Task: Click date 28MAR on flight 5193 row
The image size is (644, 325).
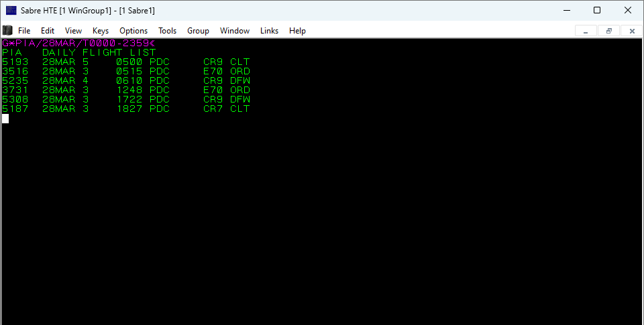Action: pos(59,62)
